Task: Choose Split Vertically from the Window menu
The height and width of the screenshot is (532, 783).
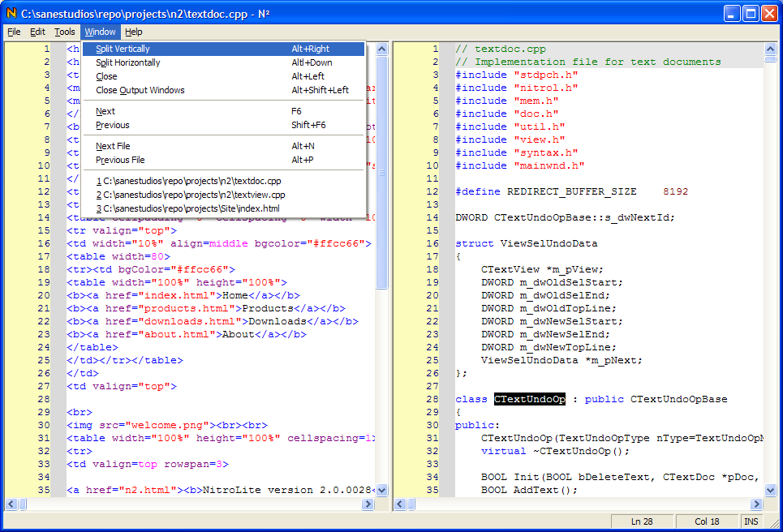Action: [x=123, y=49]
